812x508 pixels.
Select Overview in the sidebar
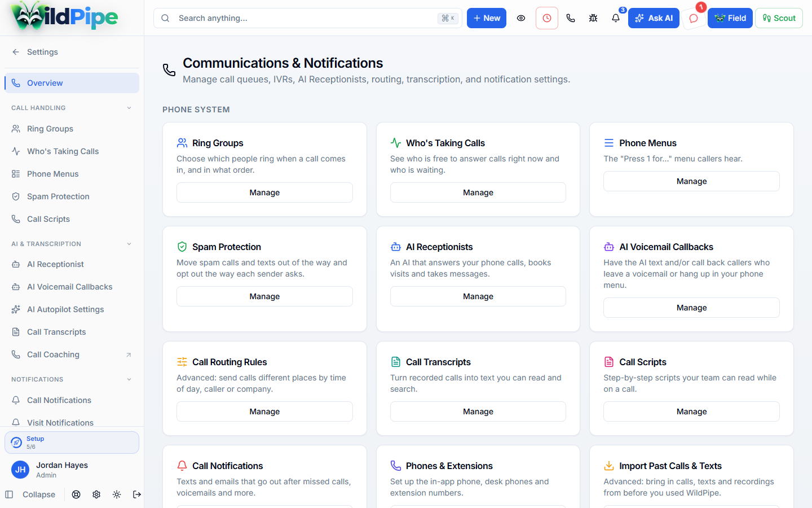[x=72, y=83]
